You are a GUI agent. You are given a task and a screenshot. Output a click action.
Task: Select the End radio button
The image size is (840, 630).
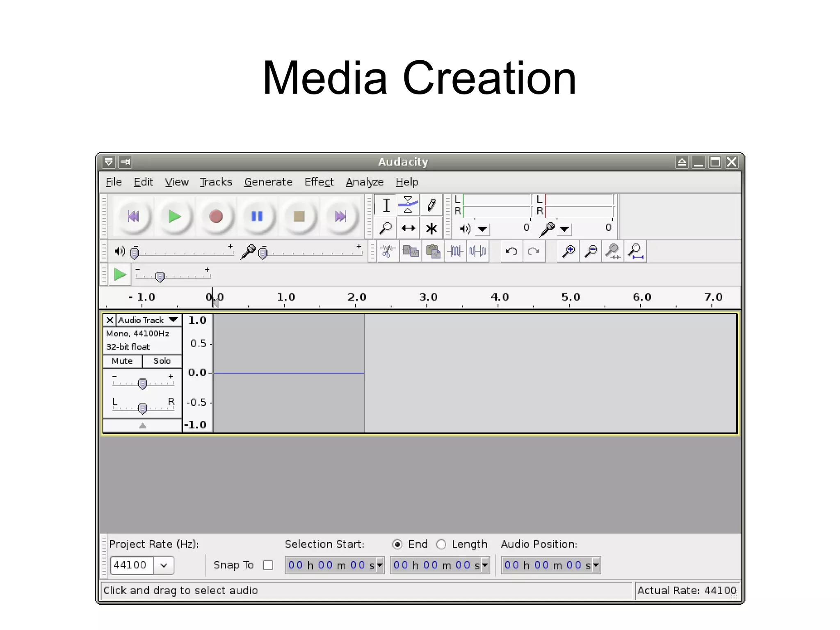397,544
